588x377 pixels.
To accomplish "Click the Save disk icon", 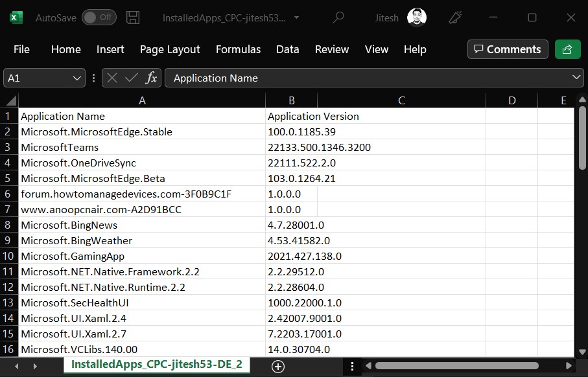I will [x=133, y=17].
